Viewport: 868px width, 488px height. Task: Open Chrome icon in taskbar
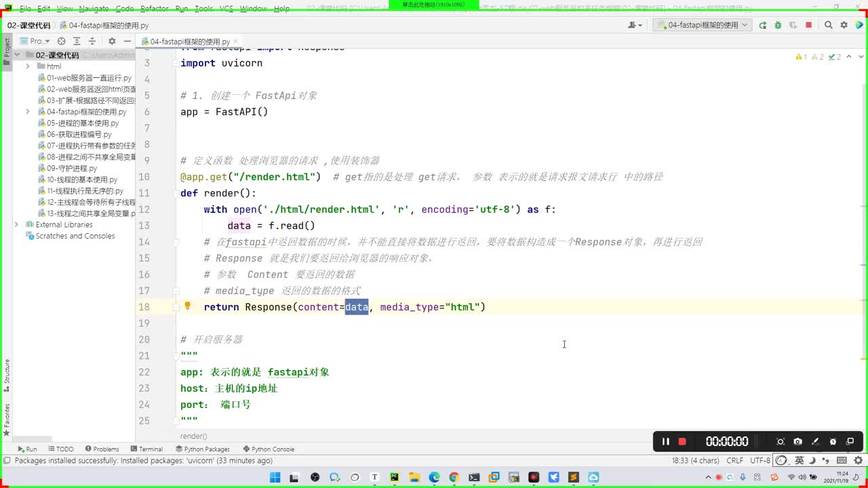pos(454,477)
